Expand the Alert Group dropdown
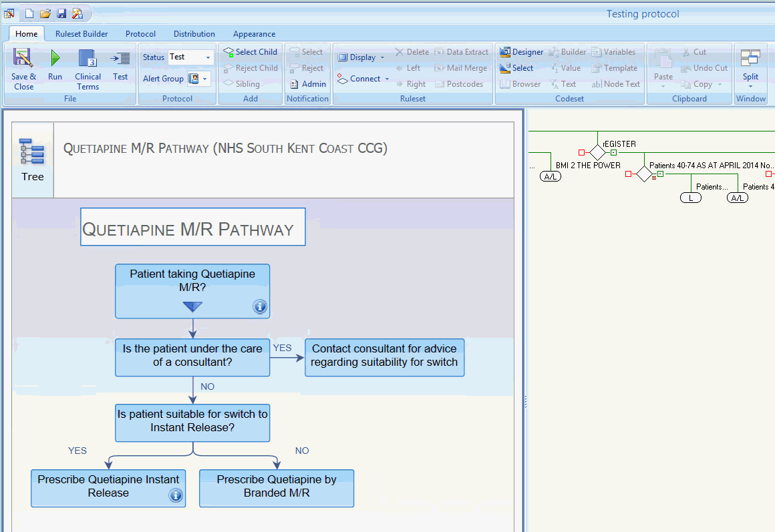This screenshot has width=775, height=532. 204,79
